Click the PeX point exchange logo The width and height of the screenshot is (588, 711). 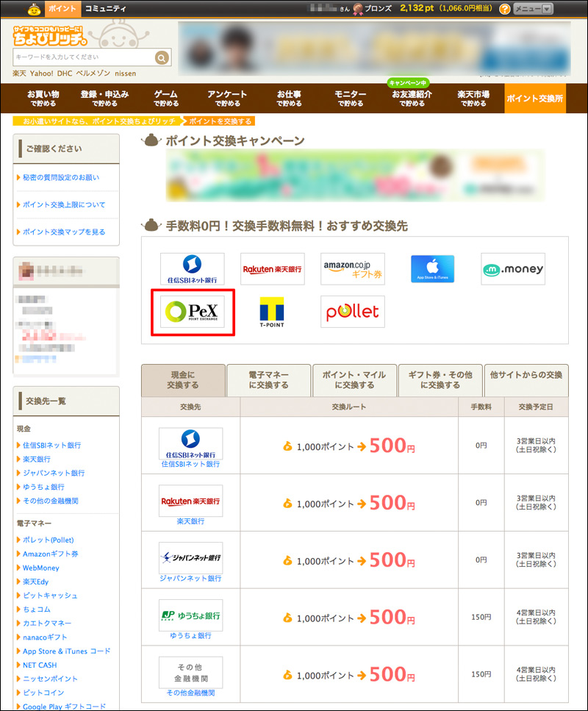(x=193, y=312)
